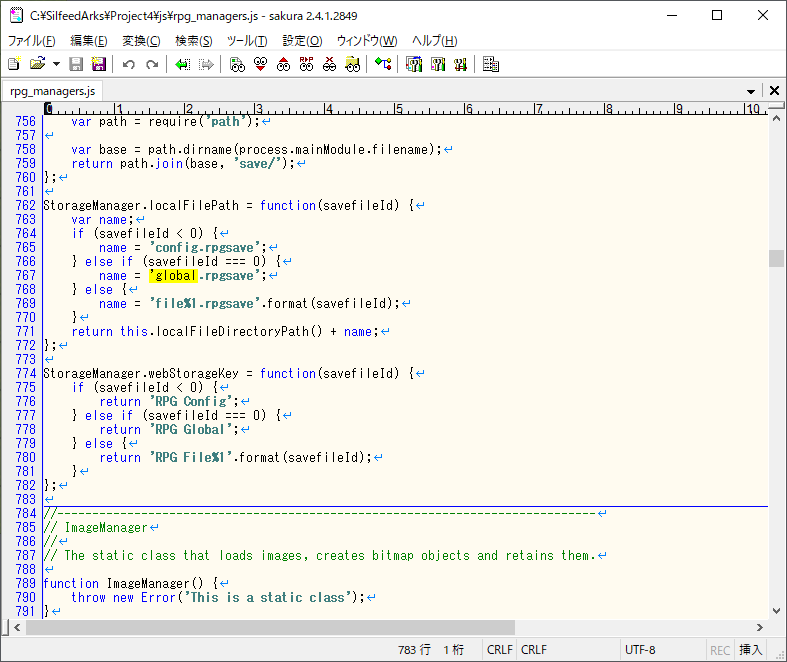Click the vertical scrollbar up arrow

tap(776, 119)
